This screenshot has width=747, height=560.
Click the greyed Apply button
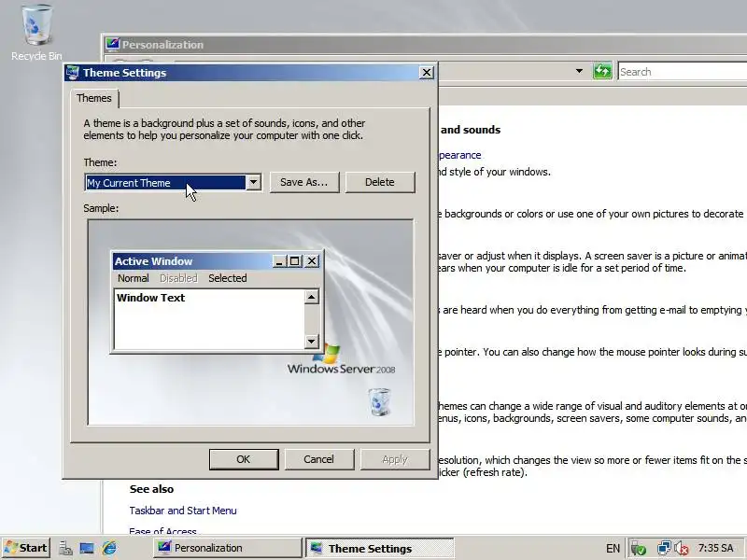pyautogui.click(x=394, y=459)
